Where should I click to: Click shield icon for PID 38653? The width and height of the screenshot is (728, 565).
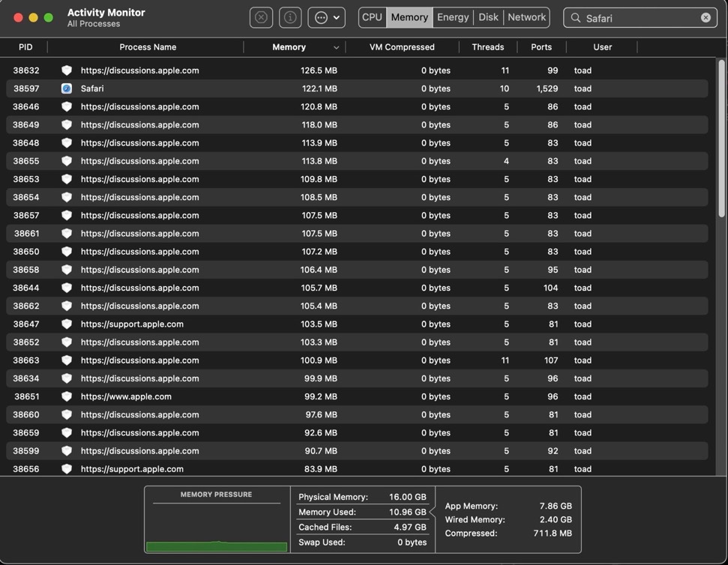[67, 178]
